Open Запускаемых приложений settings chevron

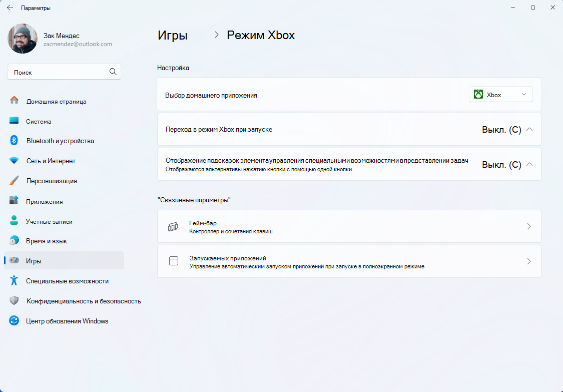pos(529,261)
